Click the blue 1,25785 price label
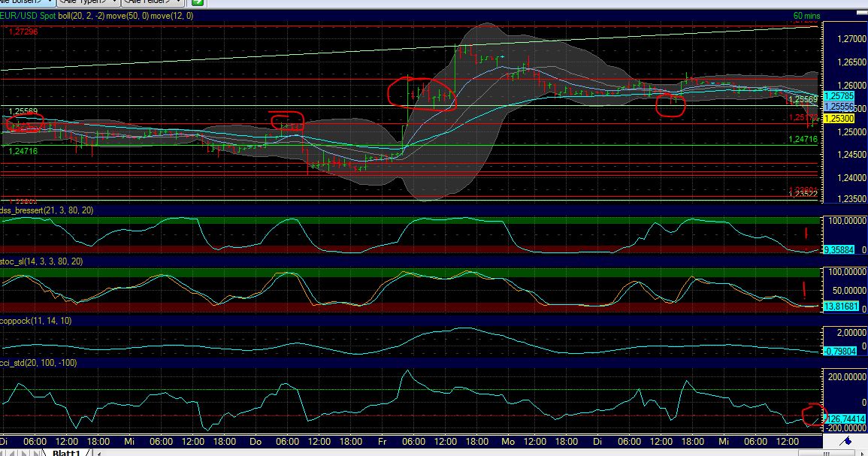 (x=840, y=96)
